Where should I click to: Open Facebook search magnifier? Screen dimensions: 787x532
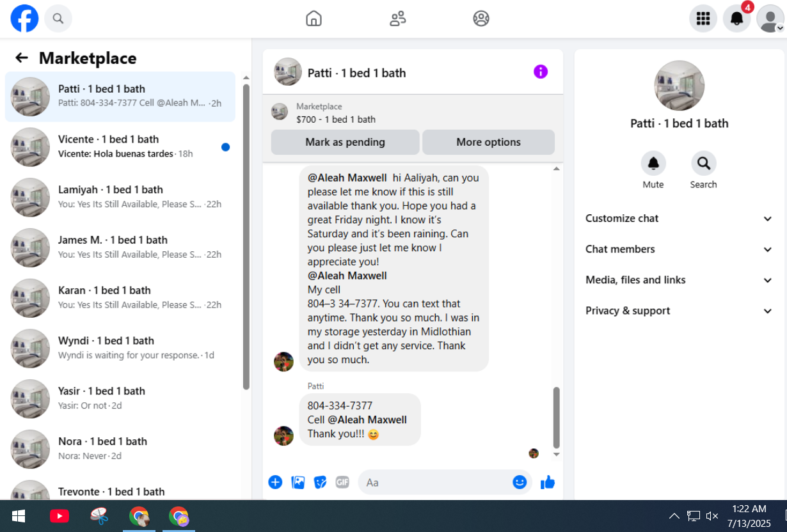coord(58,19)
